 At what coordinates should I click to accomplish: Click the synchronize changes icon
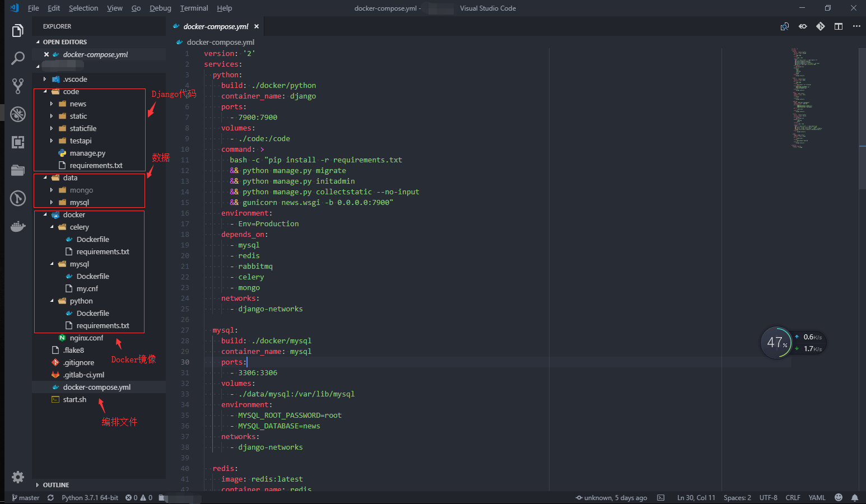50,498
